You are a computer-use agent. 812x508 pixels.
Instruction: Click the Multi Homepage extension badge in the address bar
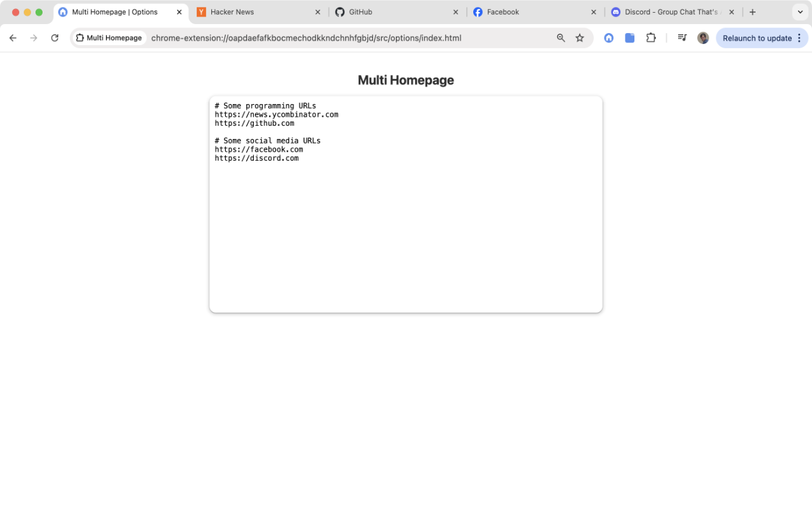click(108, 37)
